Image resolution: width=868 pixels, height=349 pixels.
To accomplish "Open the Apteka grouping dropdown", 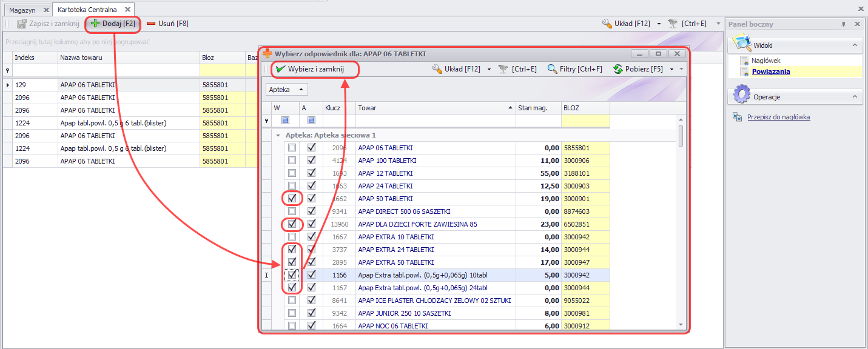I will [x=287, y=90].
